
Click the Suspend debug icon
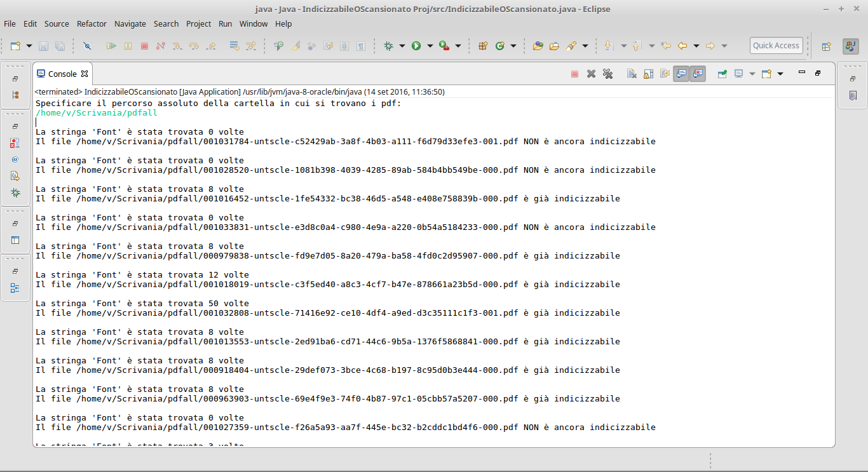click(128, 46)
